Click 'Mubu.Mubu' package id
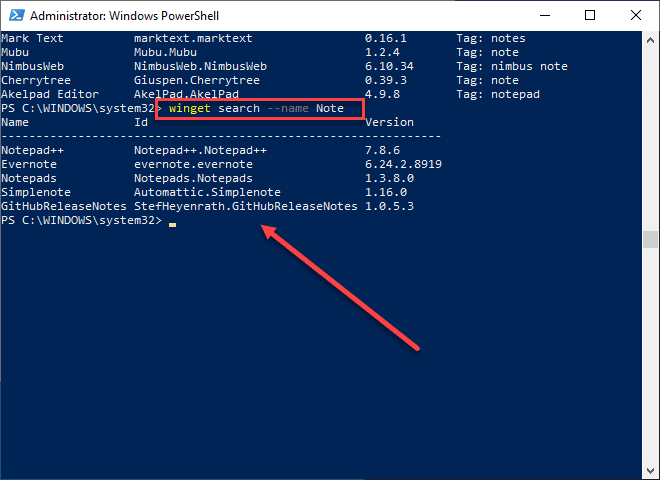 [165, 52]
